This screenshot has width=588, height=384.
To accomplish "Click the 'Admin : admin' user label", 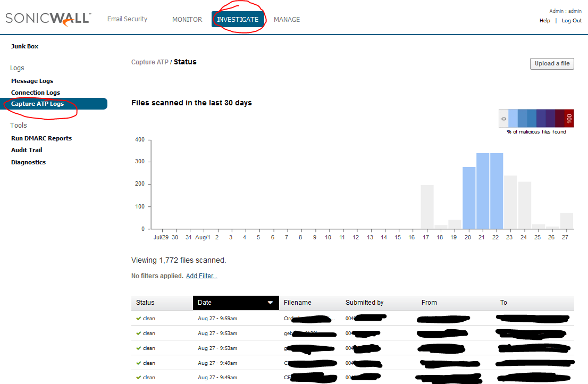I will click(x=566, y=11).
